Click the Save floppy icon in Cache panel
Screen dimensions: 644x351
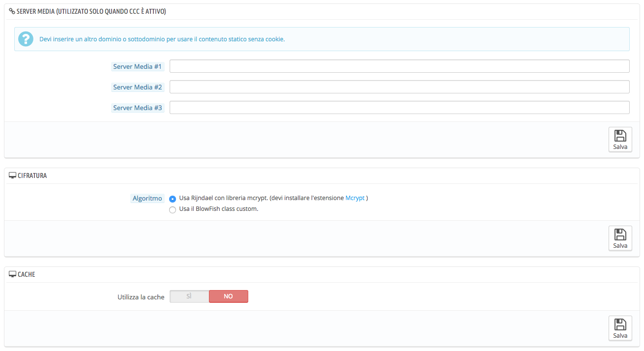(x=620, y=325)
